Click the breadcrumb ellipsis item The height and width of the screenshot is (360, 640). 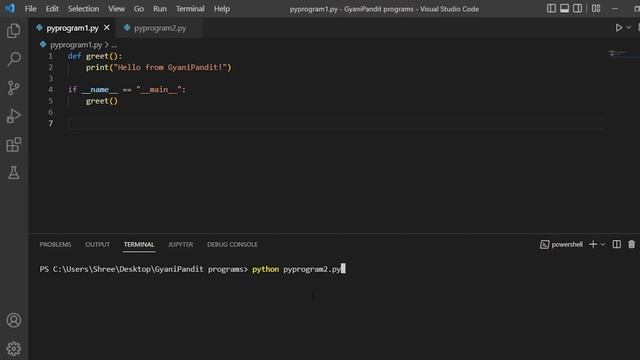[114, 44]
